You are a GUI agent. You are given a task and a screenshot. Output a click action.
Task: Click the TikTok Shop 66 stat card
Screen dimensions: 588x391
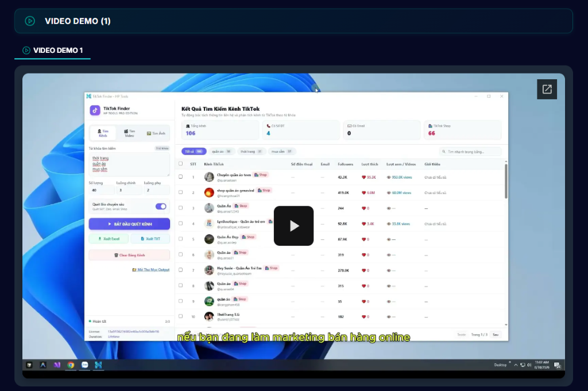[x=463, y=130]
